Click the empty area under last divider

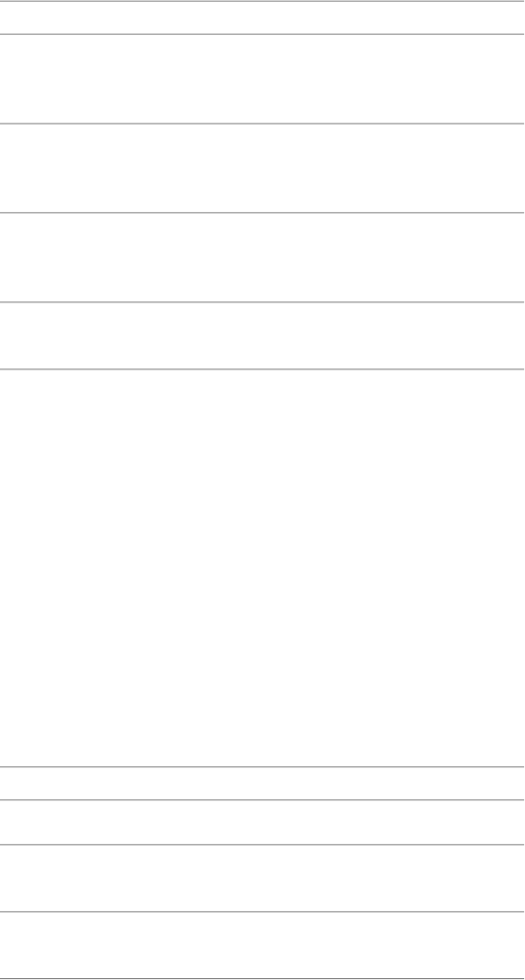[x=262, y=944]
